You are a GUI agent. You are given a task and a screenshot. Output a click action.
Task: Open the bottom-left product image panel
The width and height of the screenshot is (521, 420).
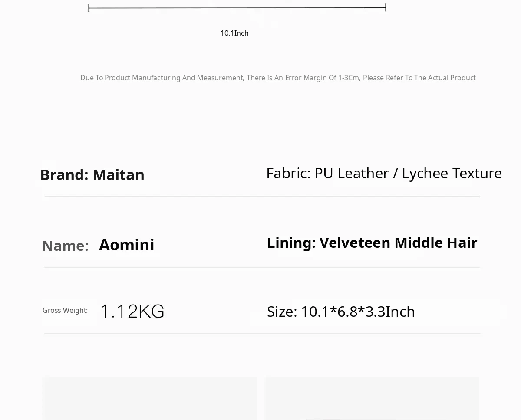[149, 398]
